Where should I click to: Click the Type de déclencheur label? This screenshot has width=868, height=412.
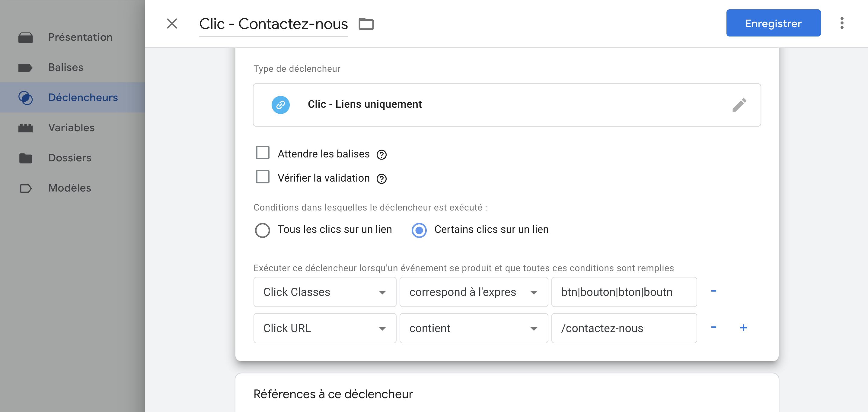click(296, 69)
